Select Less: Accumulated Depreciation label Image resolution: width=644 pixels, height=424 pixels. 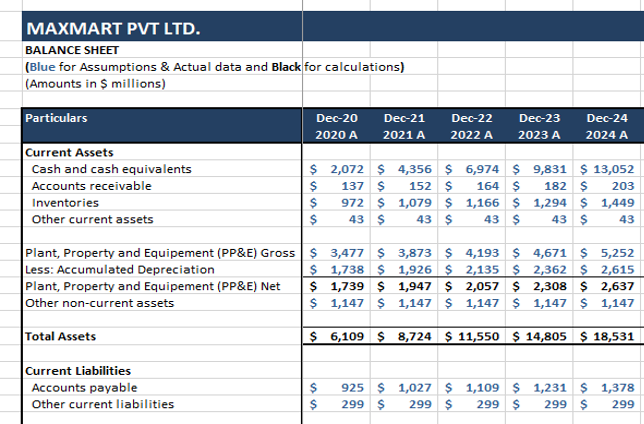pos(120,270)
